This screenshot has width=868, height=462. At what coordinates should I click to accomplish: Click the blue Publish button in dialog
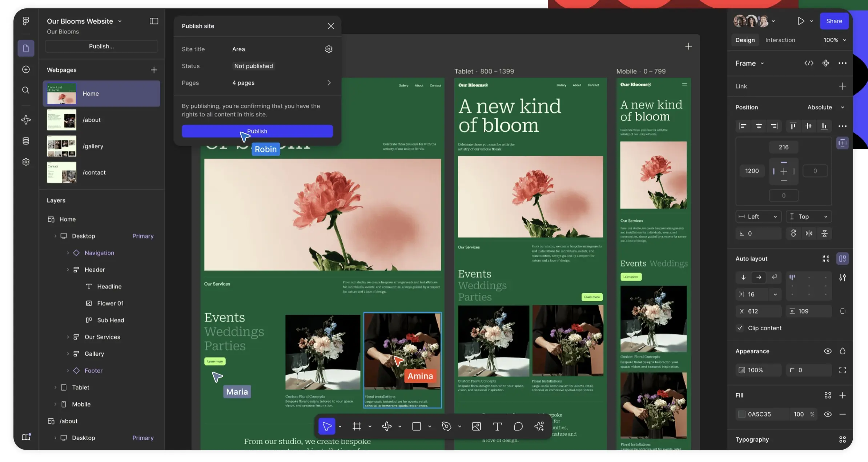257,131
